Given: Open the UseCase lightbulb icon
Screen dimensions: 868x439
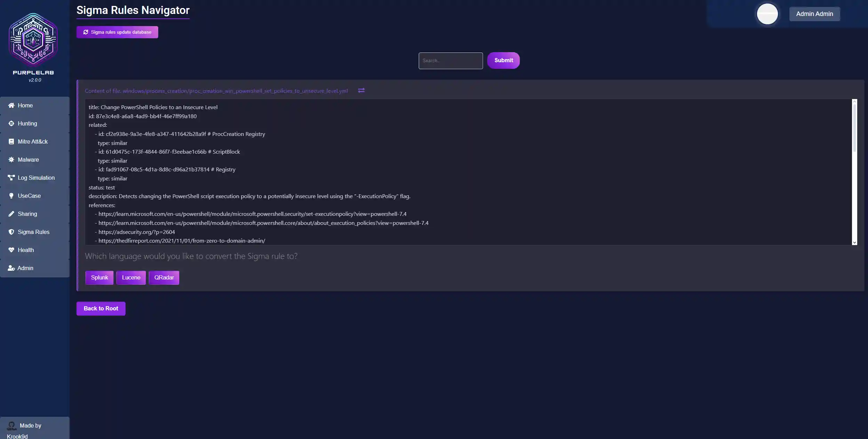Looking at the screenshot, I should point(11,196).
